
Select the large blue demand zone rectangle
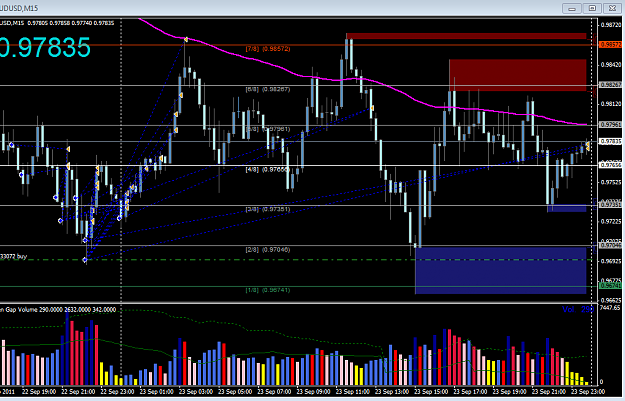click(x=501, y=270)
